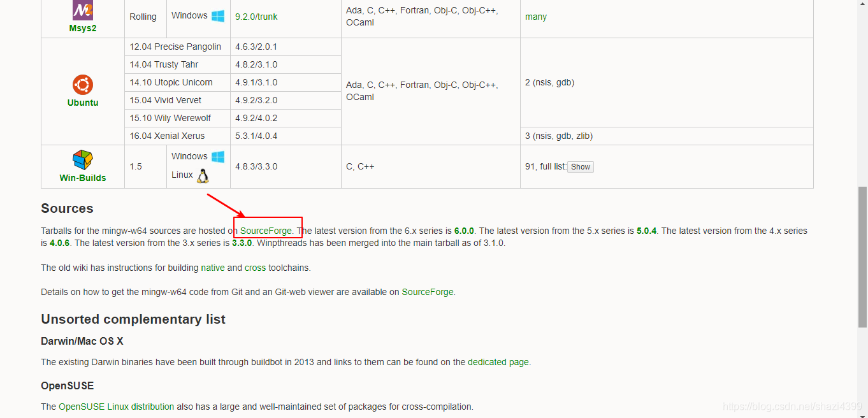Click the Win-Builds logo icon
Image resolution: width=868 pixels, height=418 pixels.
(83, 160)
